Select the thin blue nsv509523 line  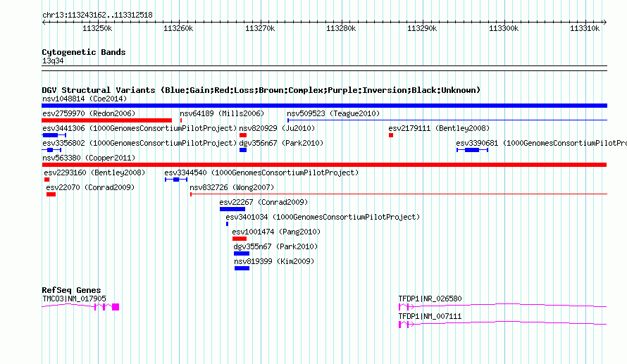click(447, 120)
